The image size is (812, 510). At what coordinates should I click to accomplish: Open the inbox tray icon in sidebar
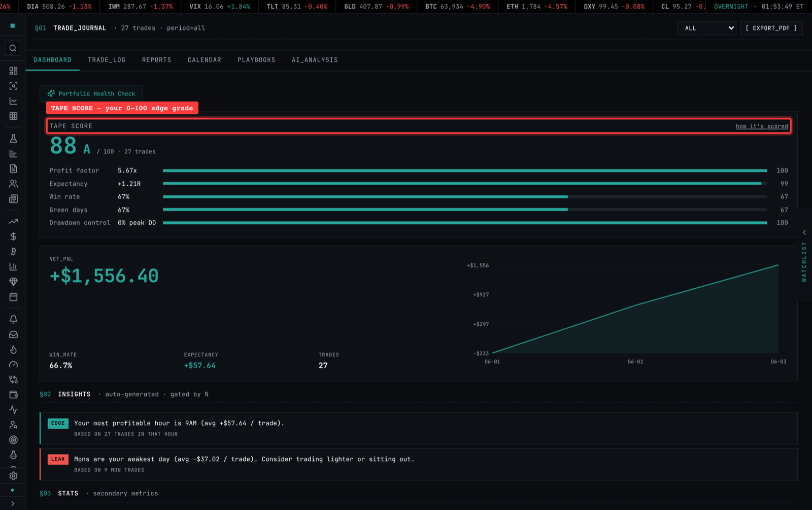coord(13,334)
